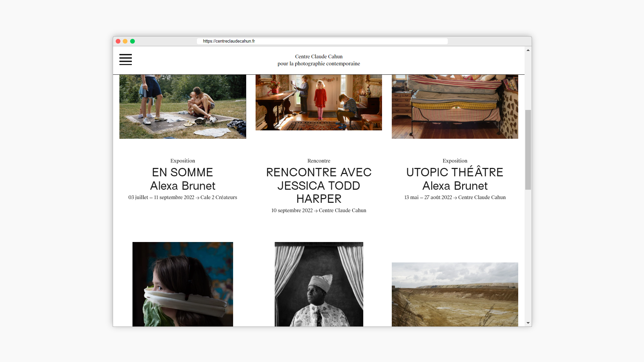Click the 03 juillet – 11 septembre 2022 date line

coord(183,197)
